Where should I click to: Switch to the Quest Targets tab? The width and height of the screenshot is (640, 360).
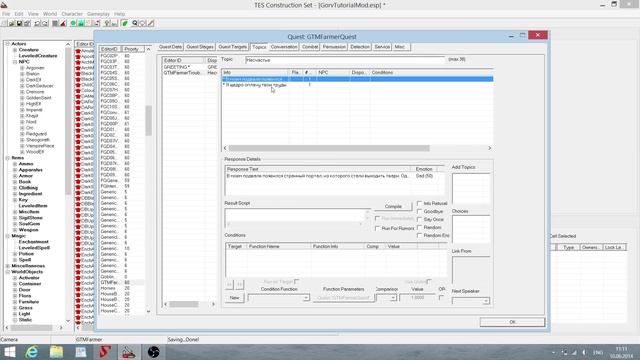tap(233, 47)
